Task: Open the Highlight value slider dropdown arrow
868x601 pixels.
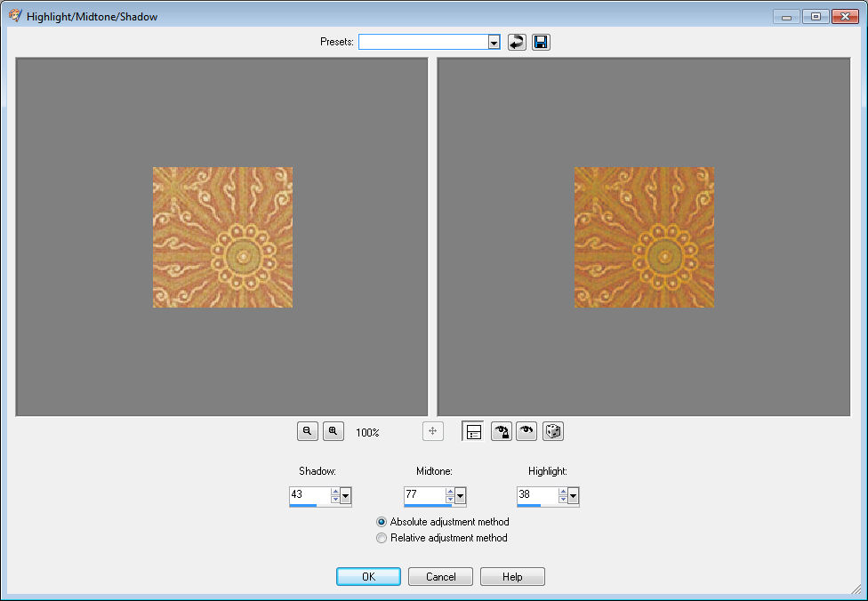Action: pyautogui.click(x=573, y=495)
